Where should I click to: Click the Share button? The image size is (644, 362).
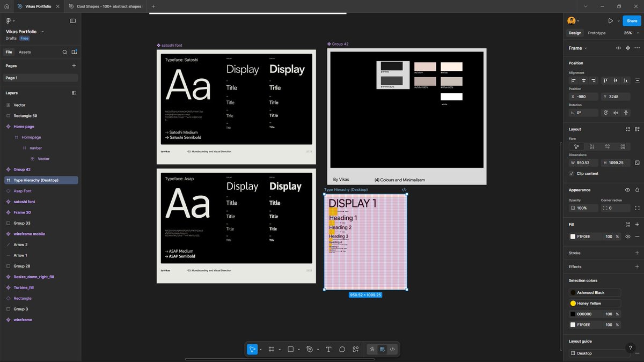[x=631, y=20]
